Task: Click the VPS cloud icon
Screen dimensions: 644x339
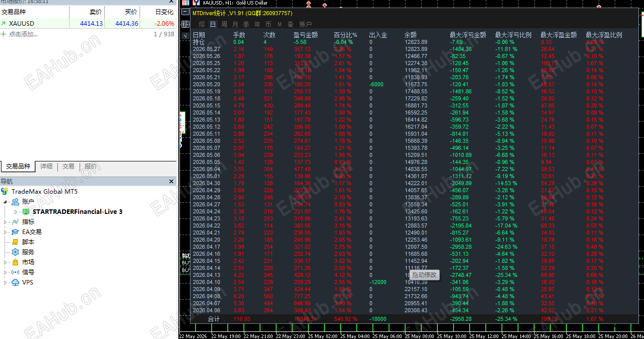Action: [15, 282]
